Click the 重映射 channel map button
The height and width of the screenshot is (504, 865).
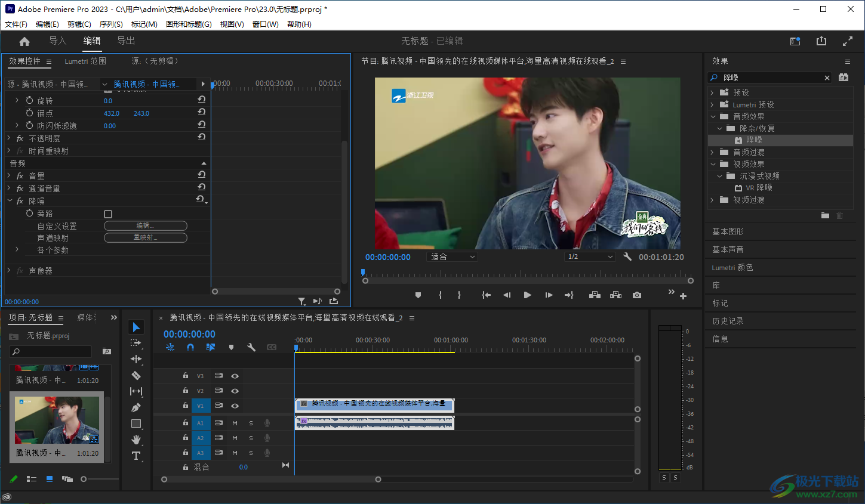coord(146,237)
